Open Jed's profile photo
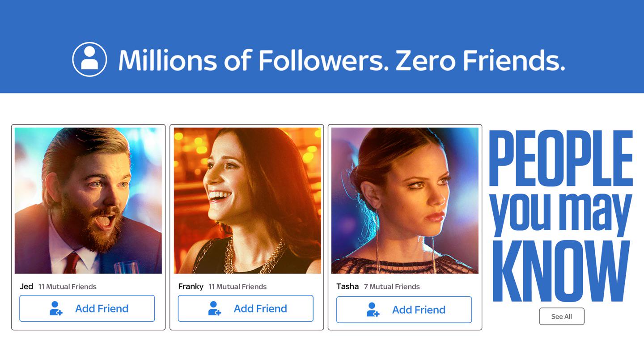Image resolution: width=644 pixels, height=362 pixels. coord(88,201)
